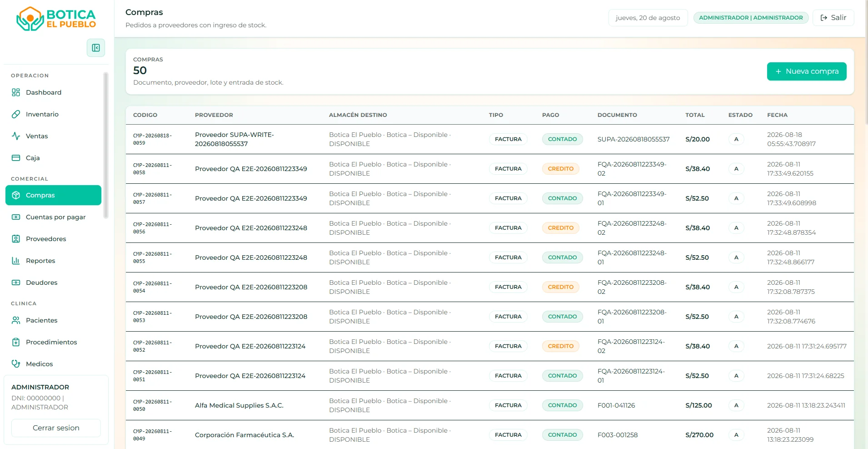Click the Salir button
The height and width of the screenshot is (449, 868).
click(x=833, y=18)
